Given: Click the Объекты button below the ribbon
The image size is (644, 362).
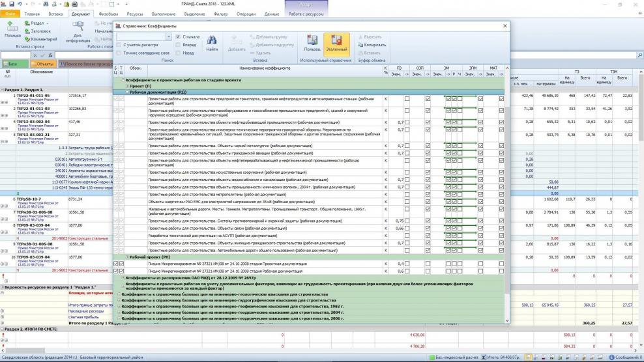Looking at the screenshot, I should coord(42,64).
